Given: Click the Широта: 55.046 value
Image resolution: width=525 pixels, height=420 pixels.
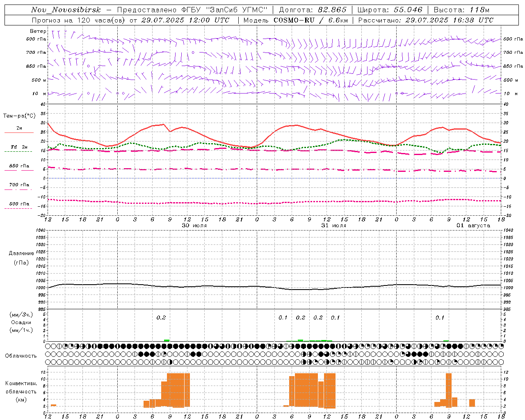Looking at the screenshot, I should [390, 10].
